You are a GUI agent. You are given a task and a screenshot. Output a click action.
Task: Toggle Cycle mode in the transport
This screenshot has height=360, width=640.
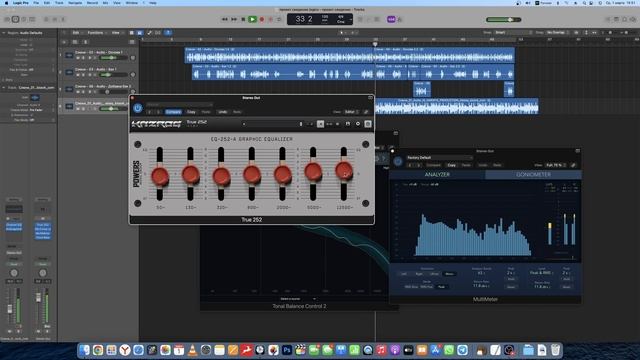[x=280, y=19]
